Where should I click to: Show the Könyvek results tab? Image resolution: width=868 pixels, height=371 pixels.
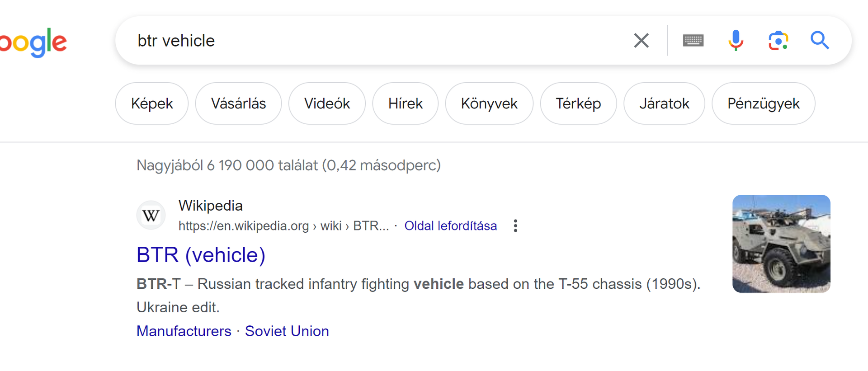(489, 103)
